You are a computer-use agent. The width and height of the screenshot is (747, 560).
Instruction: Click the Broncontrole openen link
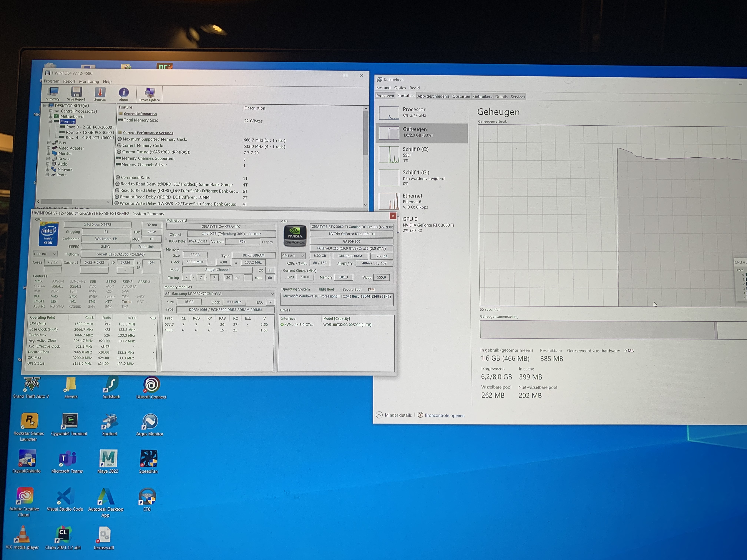click(x=441, y=415)
